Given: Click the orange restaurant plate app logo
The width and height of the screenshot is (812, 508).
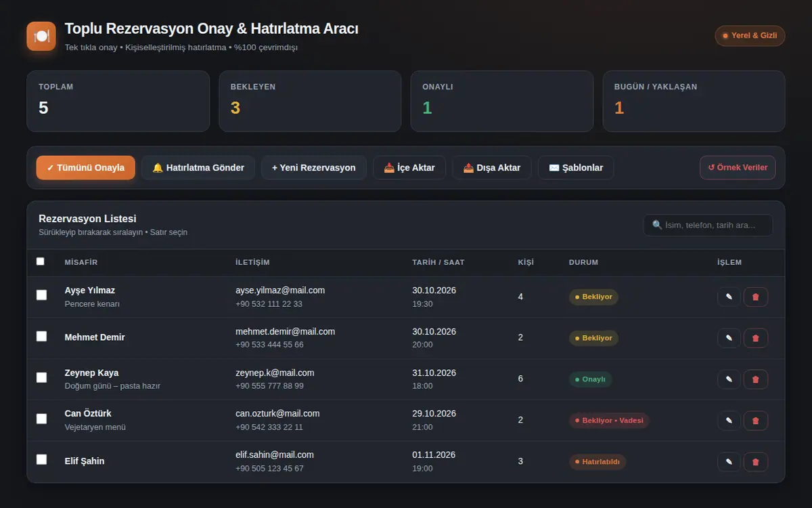Looking at the screenshot, I should point(41,36).
